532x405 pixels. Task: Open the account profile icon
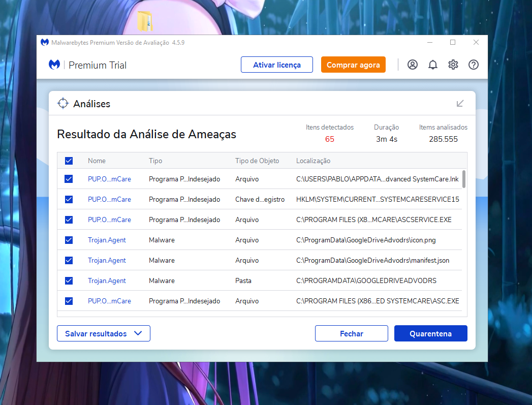[x=412, y=65]
